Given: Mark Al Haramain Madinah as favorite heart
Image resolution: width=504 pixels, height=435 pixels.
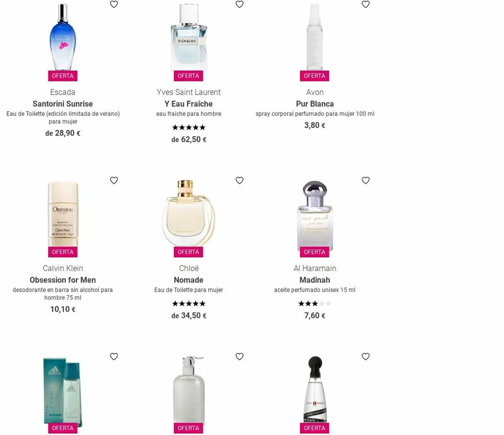Looking at the screenshot, I should coord(366,180).
